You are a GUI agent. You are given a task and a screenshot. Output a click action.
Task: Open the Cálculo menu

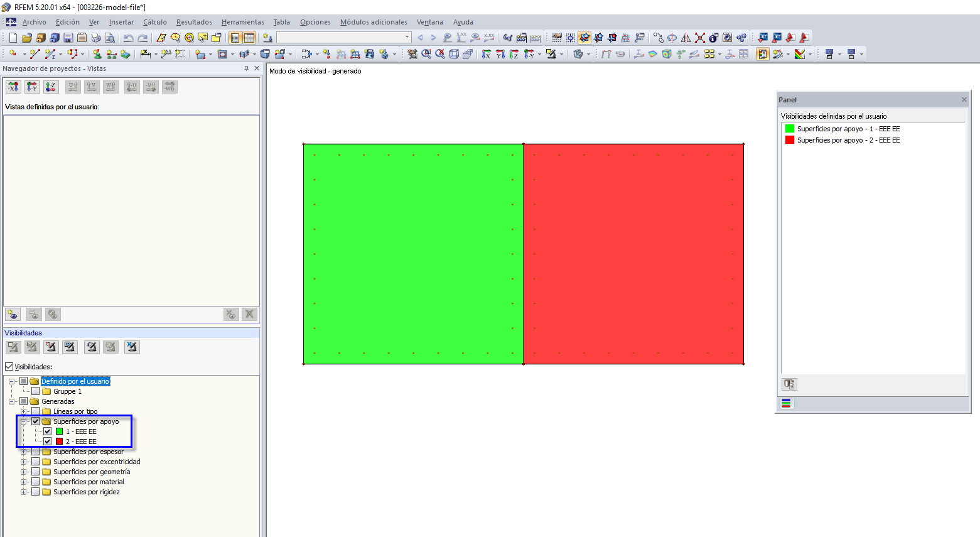tap(155, 22)
